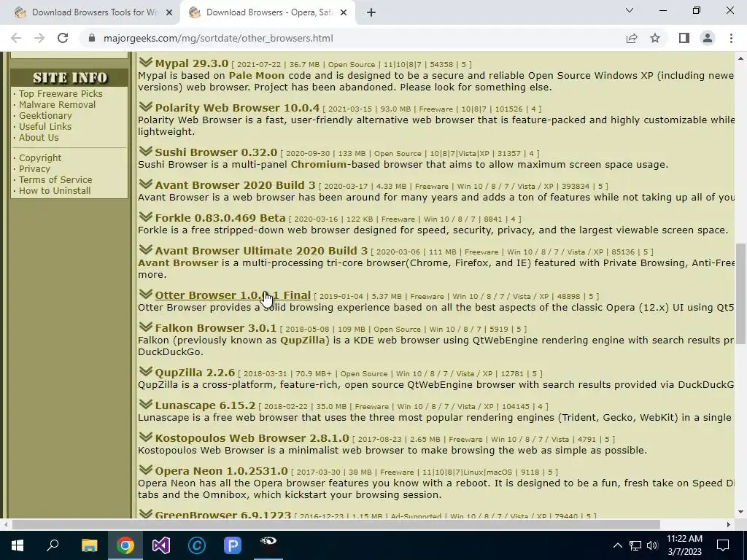Open Sushi Browser 0.32.0 link
Viewport: 747px width, 560px height.
216,152
